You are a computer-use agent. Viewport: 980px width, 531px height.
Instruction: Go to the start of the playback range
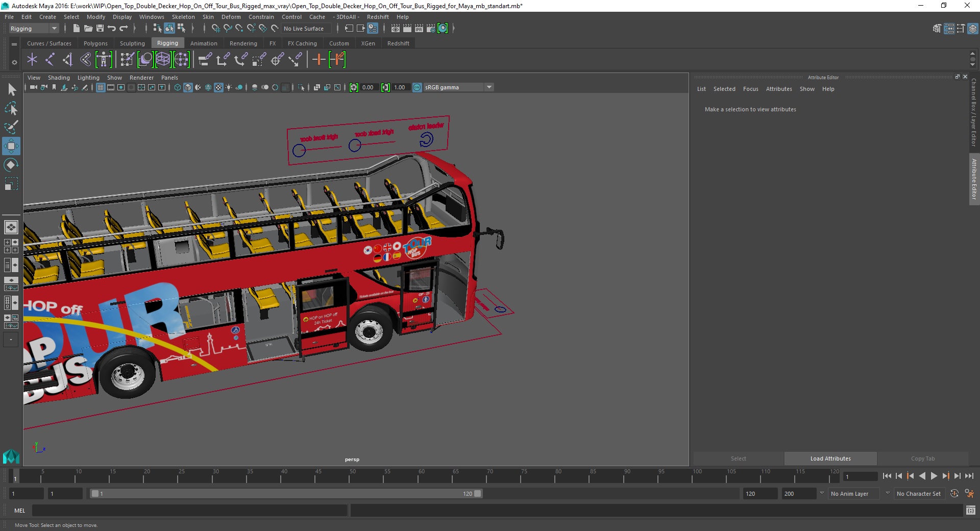pyautogui.click(x=887, y=476)
